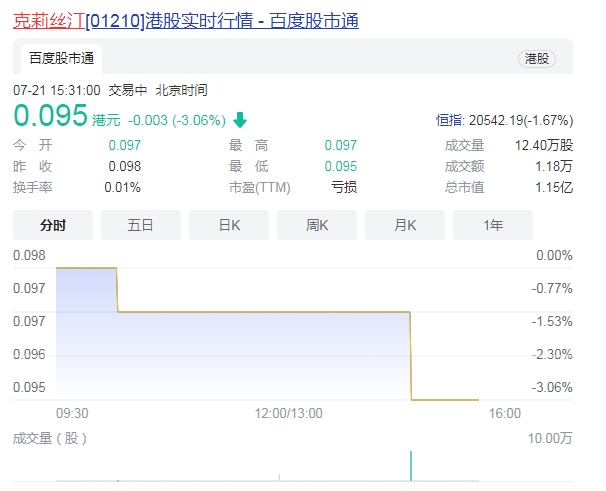The image size is (606, 491).
Task: Click the timestamp 07-21 15:31:00
Action: coord(57,90)
